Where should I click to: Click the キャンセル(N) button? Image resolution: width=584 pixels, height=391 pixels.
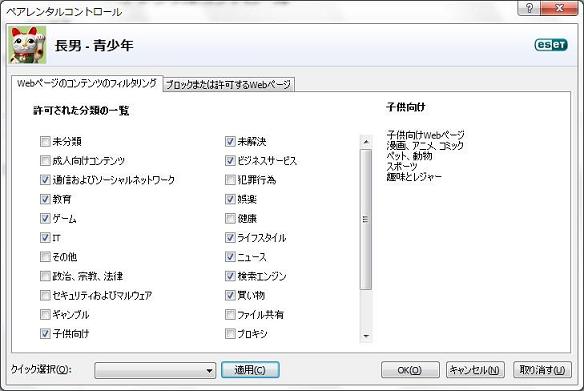click(x=475, y=370)
